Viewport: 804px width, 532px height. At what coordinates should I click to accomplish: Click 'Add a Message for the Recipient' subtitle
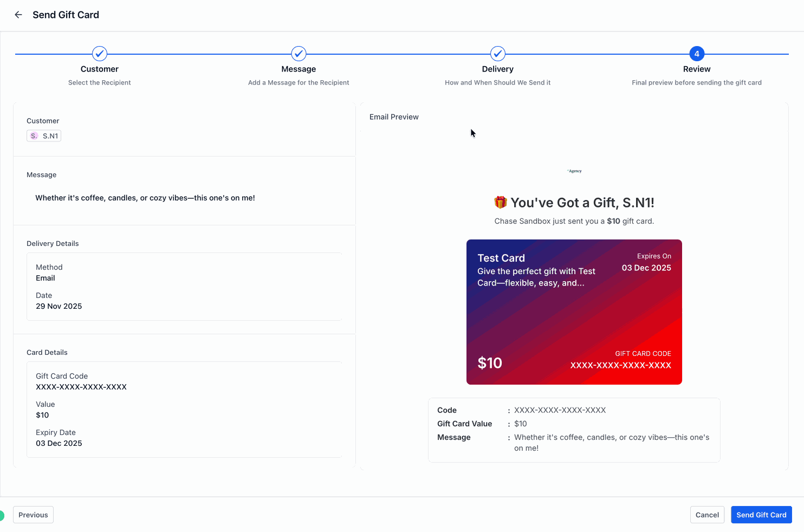299,82
